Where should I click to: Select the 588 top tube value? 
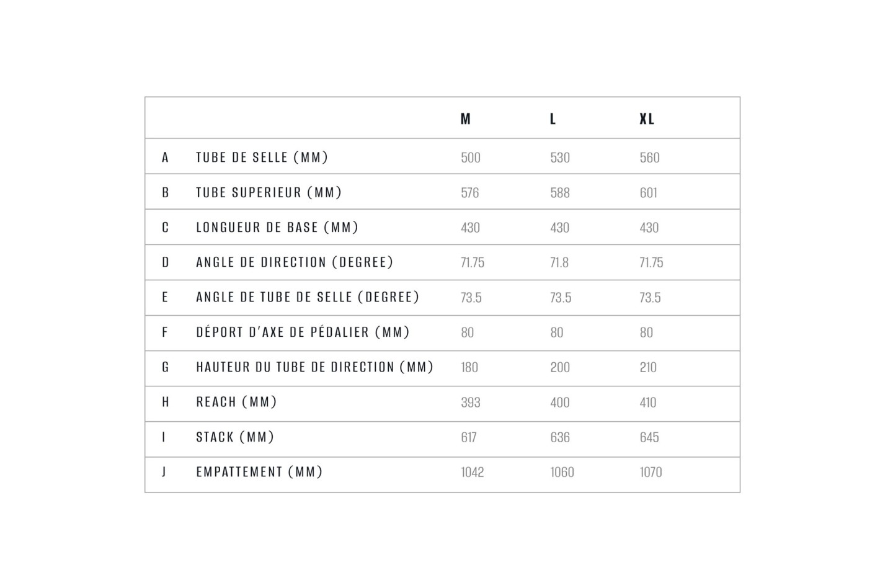click(x=559, y=193)
